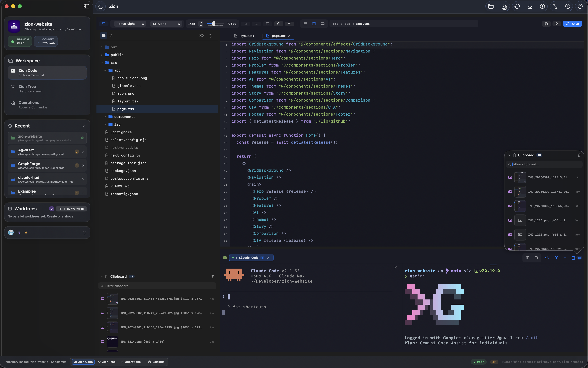The image size is (588, 368).
Task: Select the folder view icon in file explorer
Action: (103, 35)
